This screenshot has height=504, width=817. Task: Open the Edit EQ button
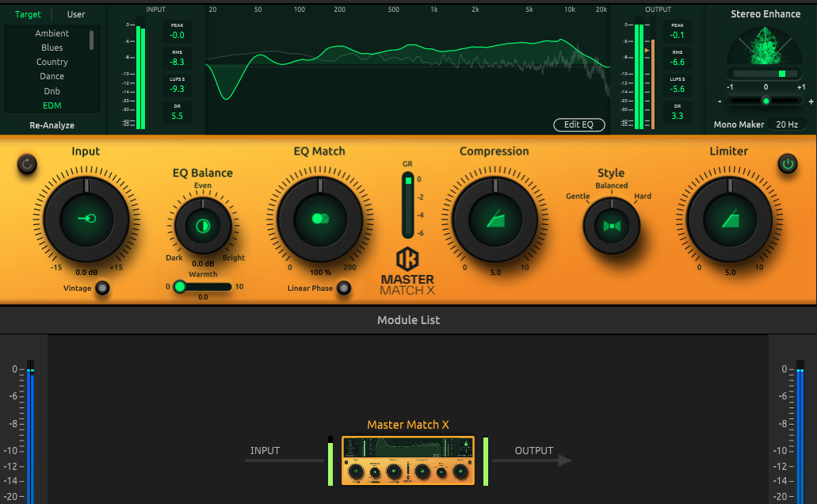pos(579,124)
